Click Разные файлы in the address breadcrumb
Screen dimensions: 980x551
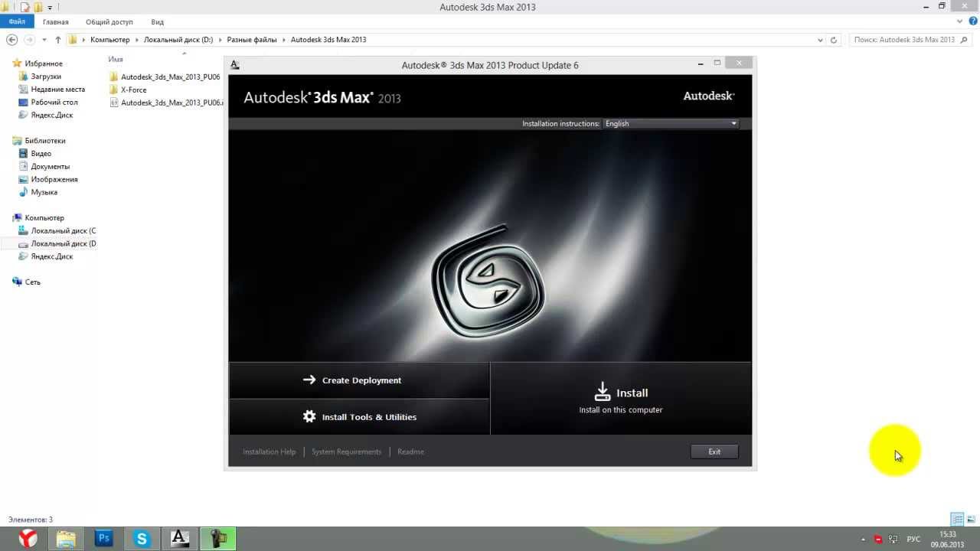pyautogui.click(x=252, y=40)
